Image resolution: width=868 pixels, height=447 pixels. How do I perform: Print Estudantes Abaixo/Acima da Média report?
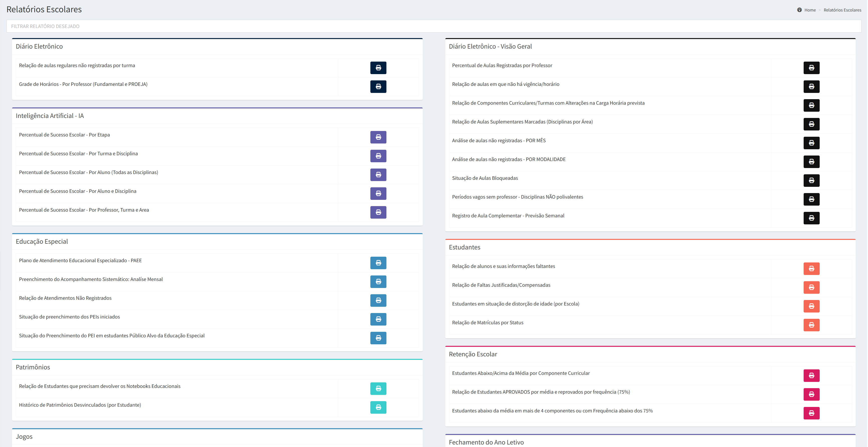(811, 376)
